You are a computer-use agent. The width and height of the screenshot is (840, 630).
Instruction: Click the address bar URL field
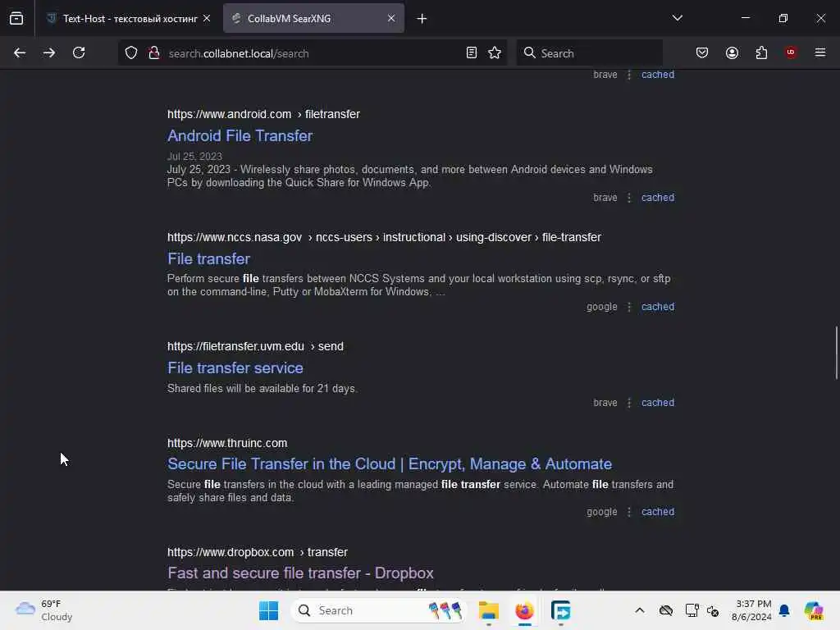pyautogui.click(x=313, y=53)
